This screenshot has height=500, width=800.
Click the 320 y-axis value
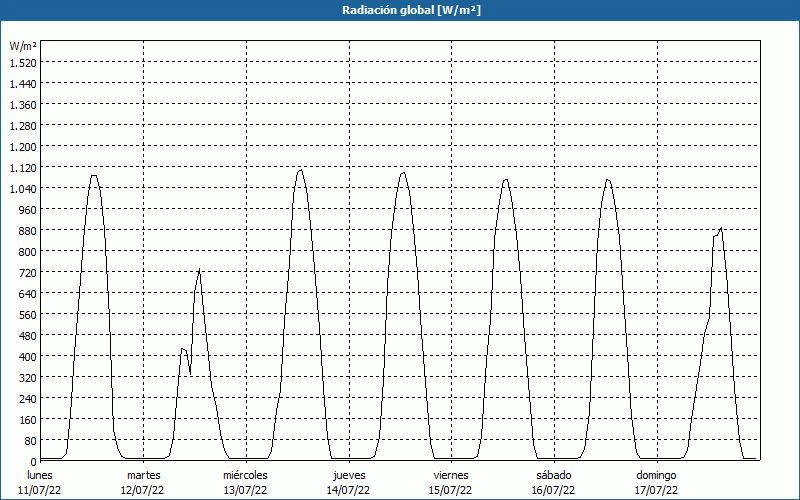click(27, 378)
